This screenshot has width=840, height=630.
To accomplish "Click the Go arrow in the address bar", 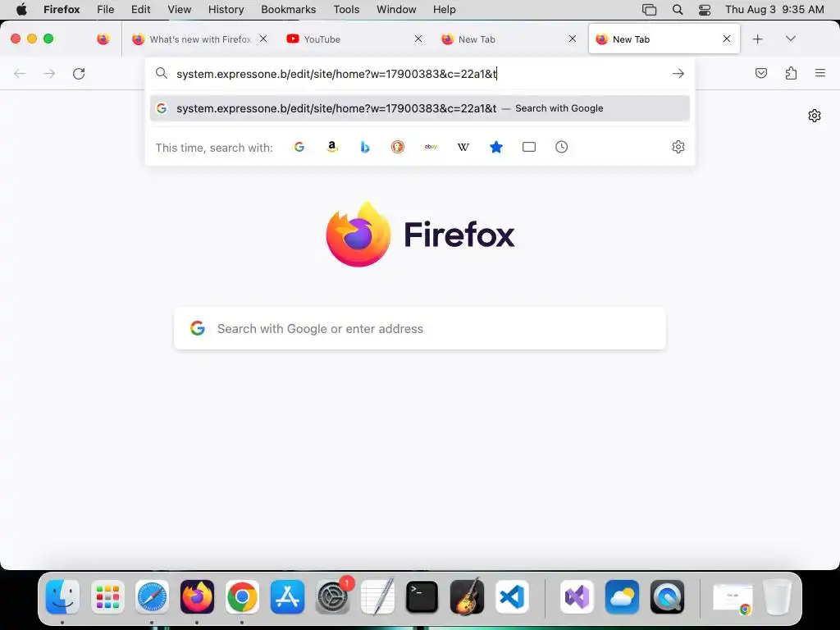I will pyautogui.click(x=678, y=73).
